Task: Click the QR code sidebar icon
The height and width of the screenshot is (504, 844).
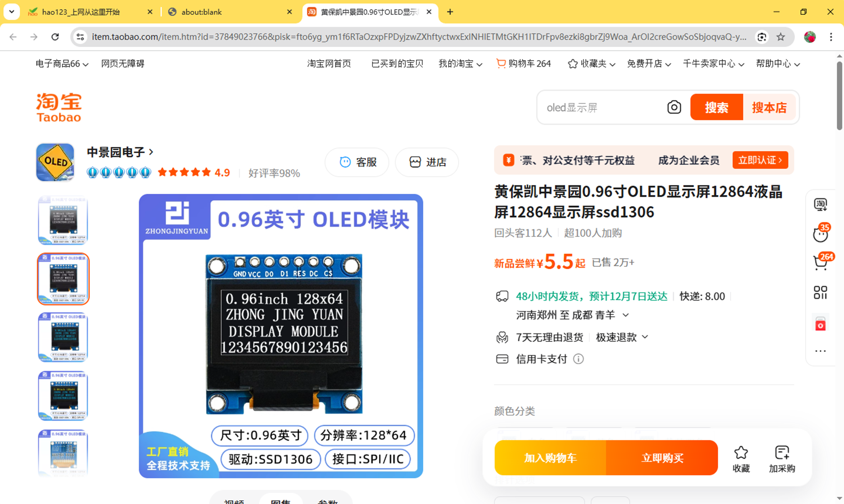Action: tap(820, 292)
